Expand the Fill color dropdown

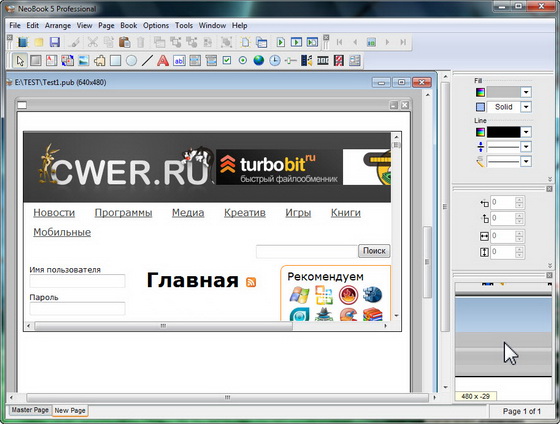(x=526, y=93)
